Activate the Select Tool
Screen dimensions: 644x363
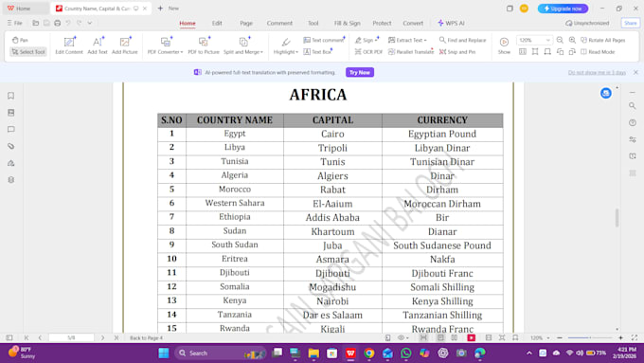point(27,52)
